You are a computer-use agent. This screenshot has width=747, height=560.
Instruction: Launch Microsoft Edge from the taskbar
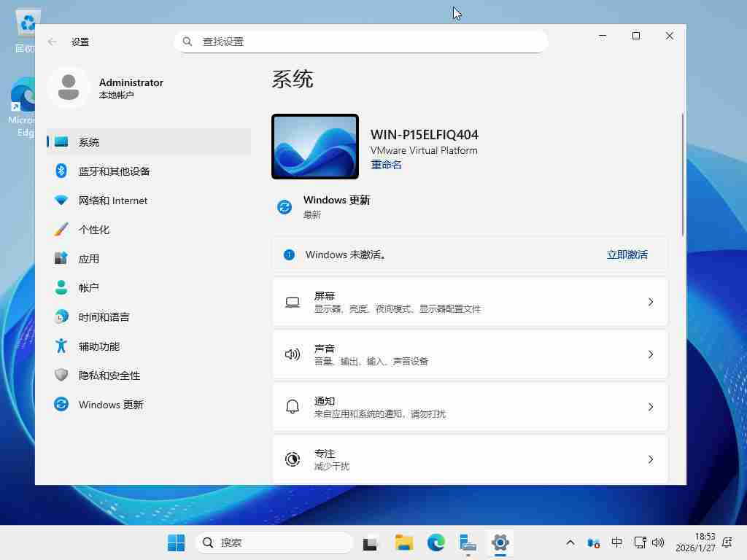pyautogui.click(x=435, y=542)
